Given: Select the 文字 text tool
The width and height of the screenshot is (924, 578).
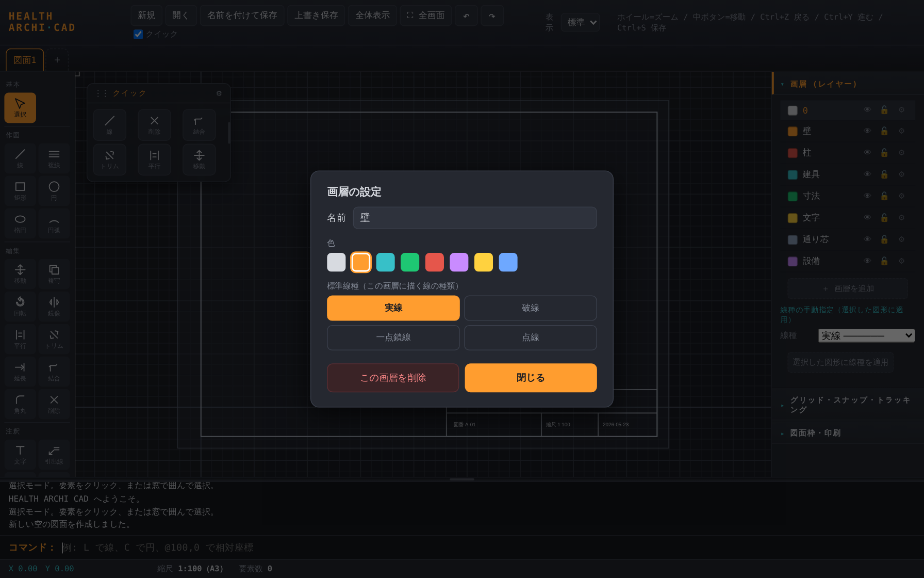Looking at the screenshot, I should [x=20, y=454].
